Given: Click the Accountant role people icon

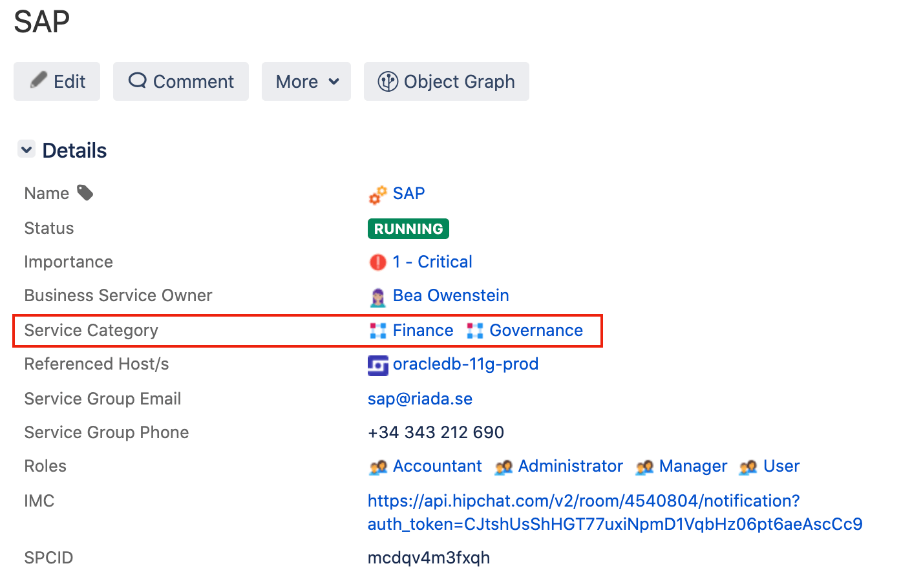Looking at the screenshot, I should [x=377, y=467].
